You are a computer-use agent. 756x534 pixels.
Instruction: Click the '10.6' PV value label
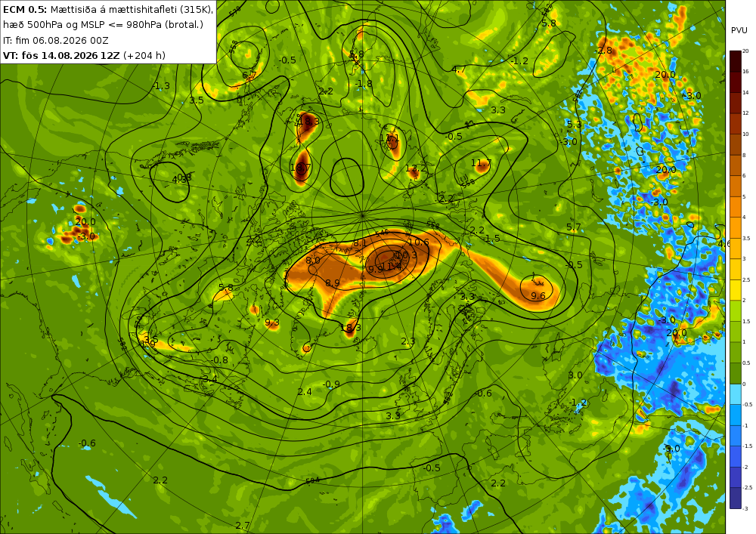[419, 242]
